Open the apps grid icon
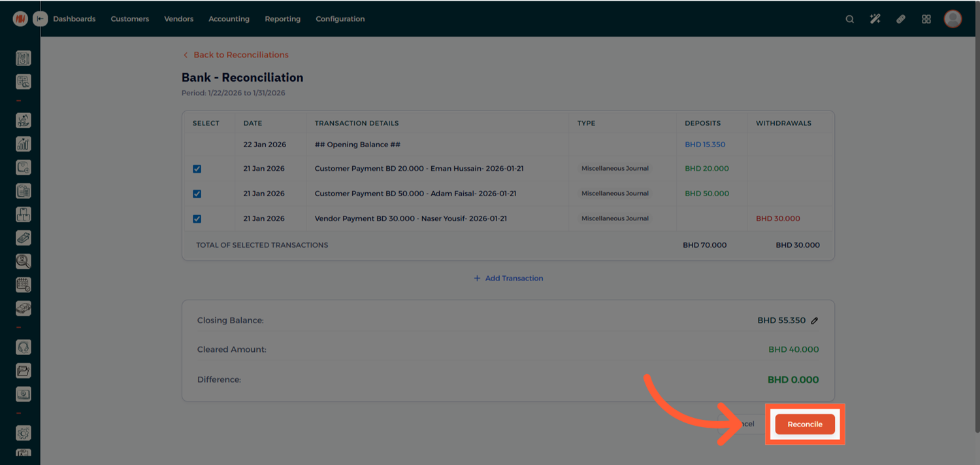This screenshot has width=980, height=465. pos(926,19)
